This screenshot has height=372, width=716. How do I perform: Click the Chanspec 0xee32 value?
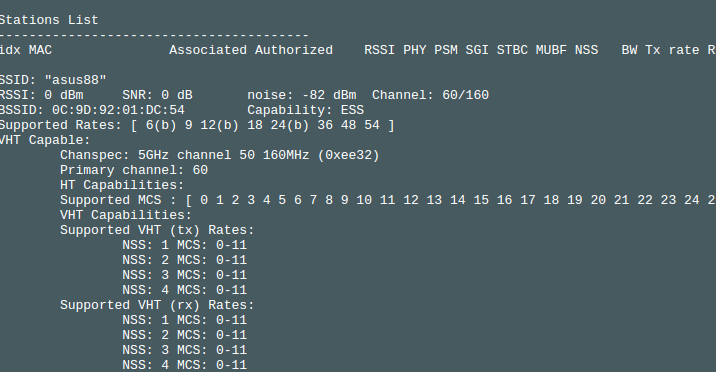click(x=348, y=155)
